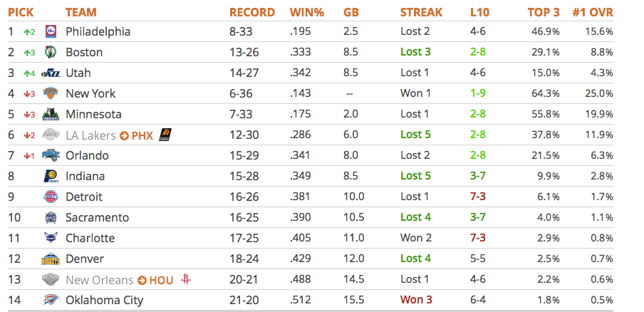Open the PHX traded-pick link
644x312 pixels.
(x=142, y=135)
